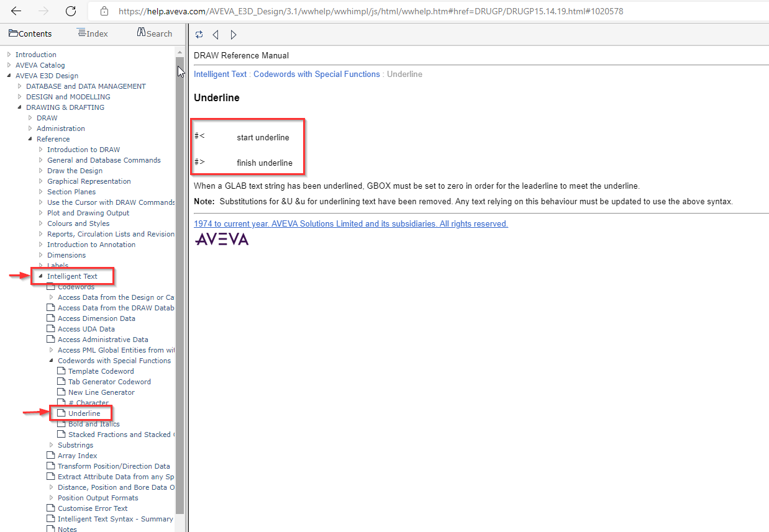Open Access Dimension Data page

[x=96, y=318]
